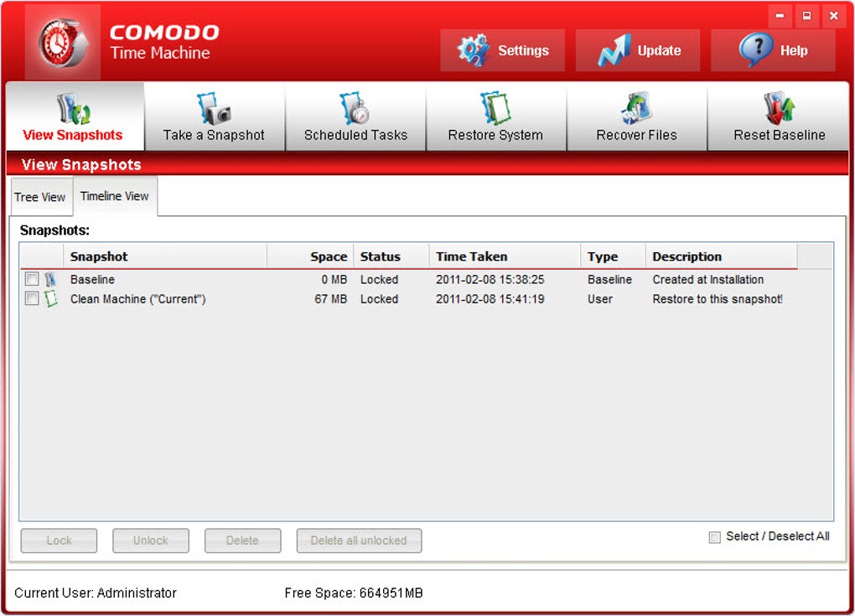Click Restore to this snapshot! description
The height and width of the screenshot is (616, 855).
point(718,298)
